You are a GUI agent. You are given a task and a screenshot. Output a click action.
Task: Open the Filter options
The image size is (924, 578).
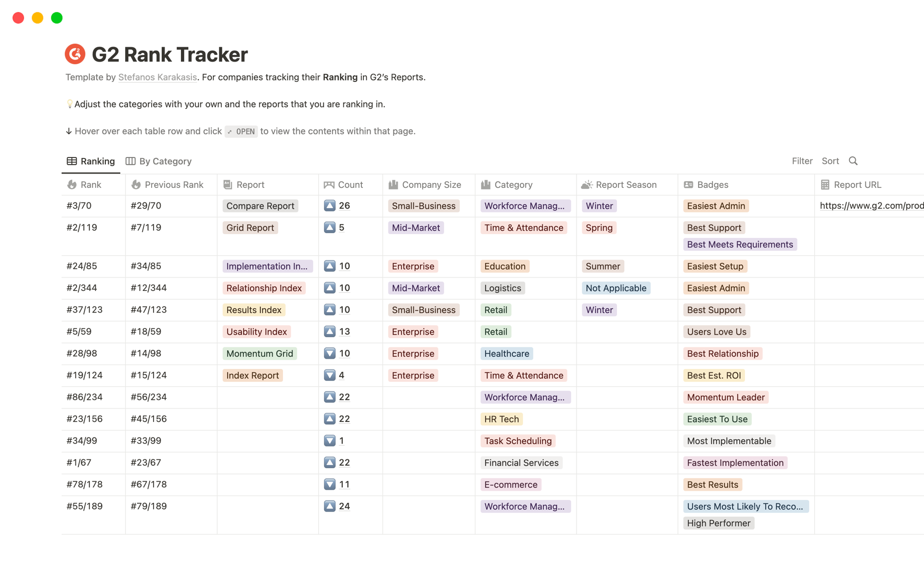coord(802,161)
